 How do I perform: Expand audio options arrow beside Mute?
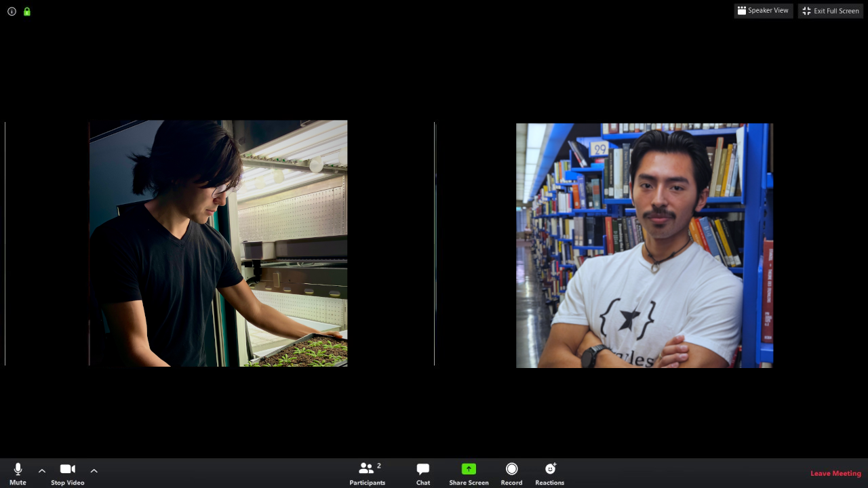tap(42, 470)
